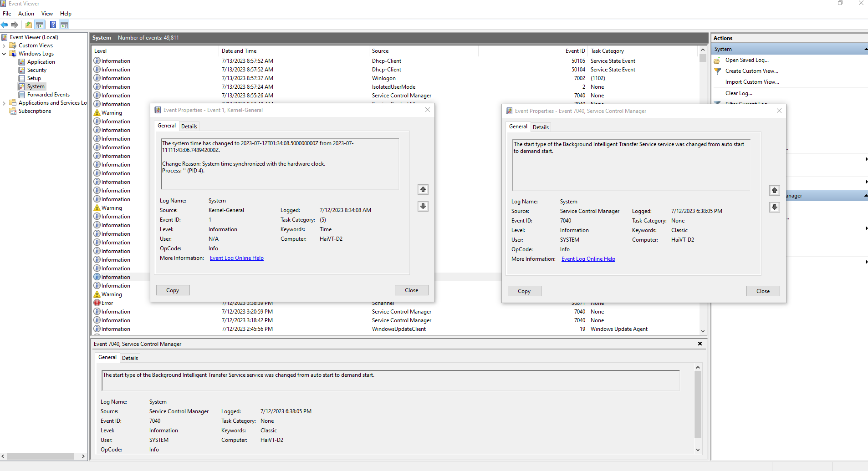This screenshot has width=868, height=471.
Task: Click Close button in Service Control Manager dialog
Action: [x=763, y=291]
